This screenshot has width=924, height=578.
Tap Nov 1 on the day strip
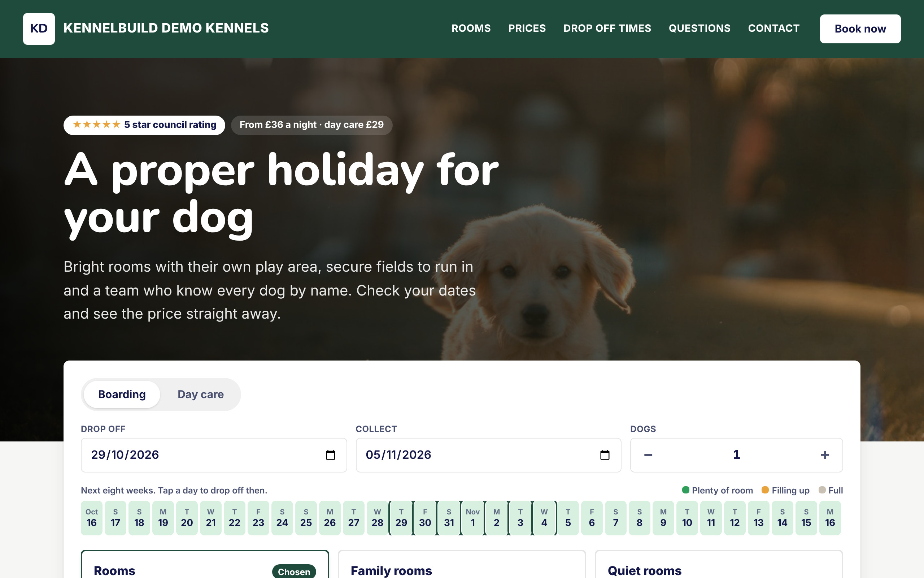pyautogui.click(x=473, y=518)
